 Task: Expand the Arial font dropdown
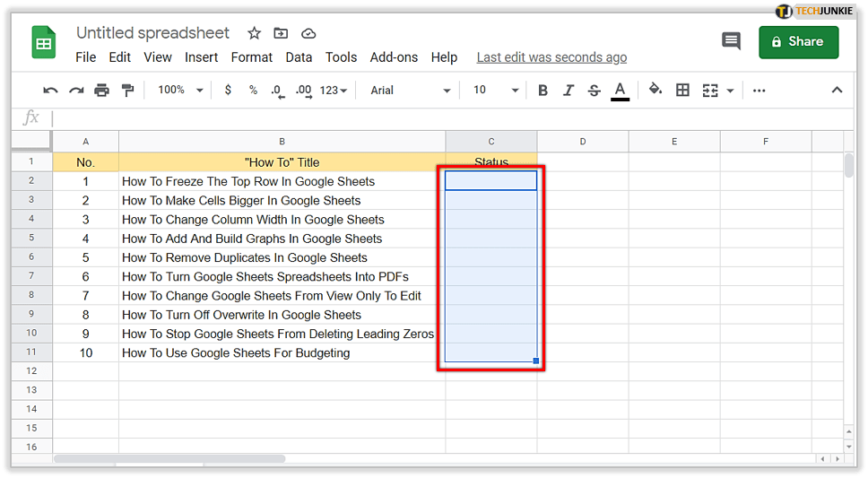411,90
